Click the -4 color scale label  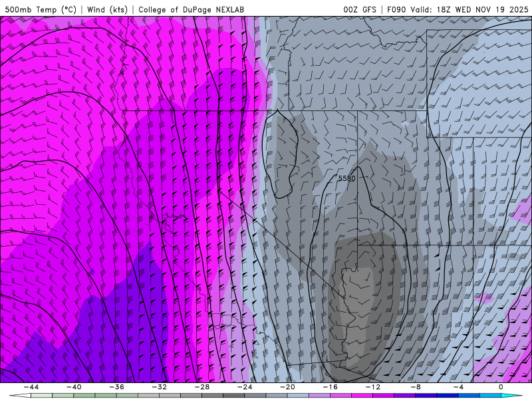click(458, 387)
